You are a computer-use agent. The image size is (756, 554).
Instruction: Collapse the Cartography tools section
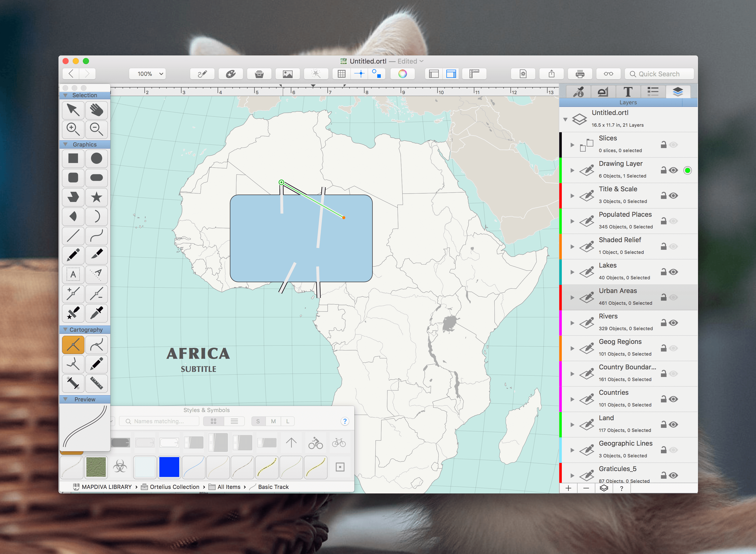[65, 330]
